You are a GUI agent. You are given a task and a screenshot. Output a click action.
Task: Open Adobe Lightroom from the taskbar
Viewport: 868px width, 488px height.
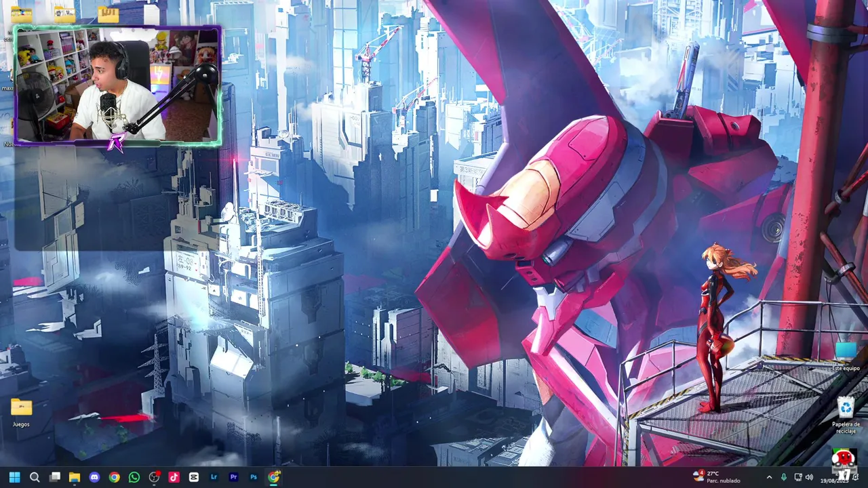[214, 477]
